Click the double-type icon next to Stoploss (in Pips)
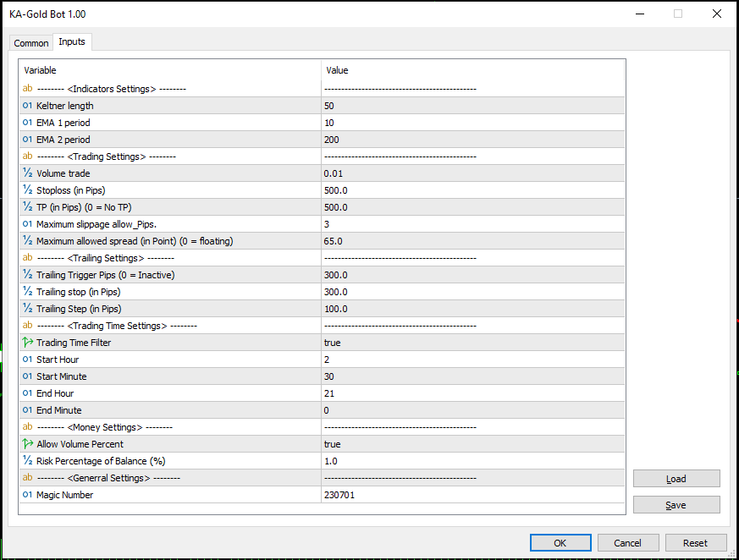This screenshot has height=560, width=739. coord(26,189)
